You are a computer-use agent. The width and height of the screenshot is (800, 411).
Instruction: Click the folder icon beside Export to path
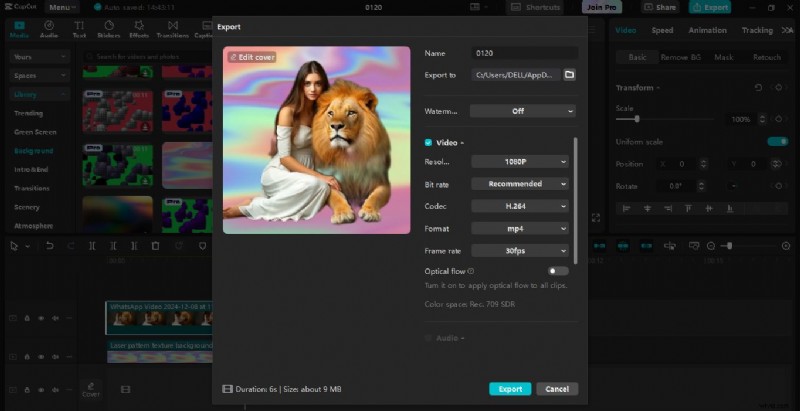coord(569,75)
